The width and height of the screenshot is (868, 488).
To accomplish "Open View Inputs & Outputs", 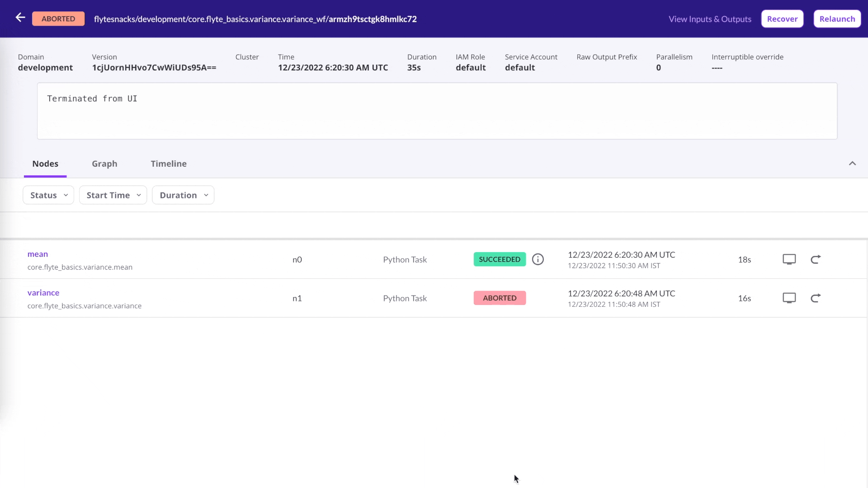I will pyautogui.click(x=710, y=19).
